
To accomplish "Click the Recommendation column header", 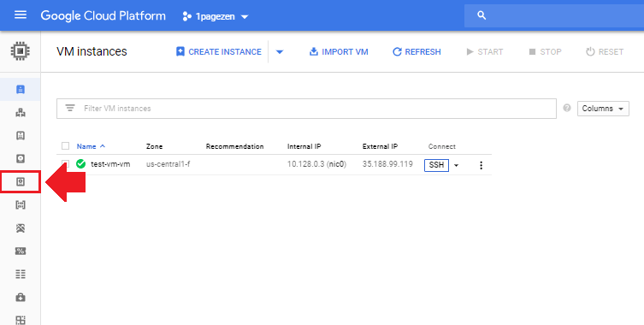I will click(235, 146).
